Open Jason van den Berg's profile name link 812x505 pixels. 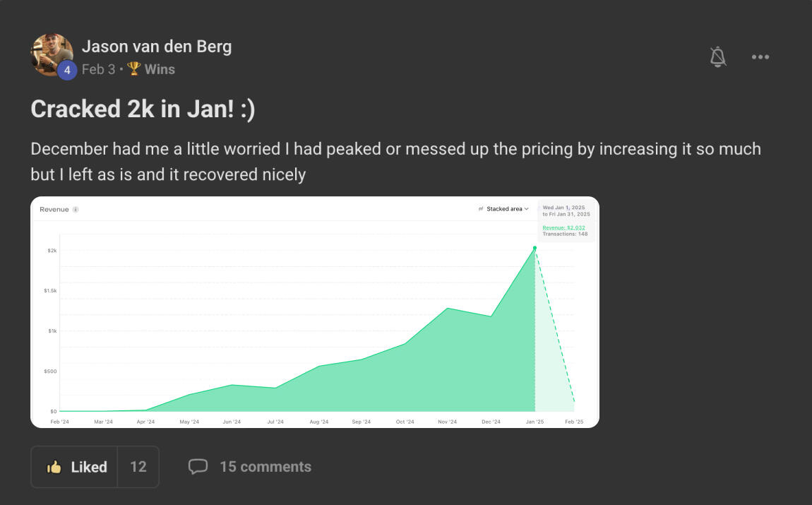157,47
